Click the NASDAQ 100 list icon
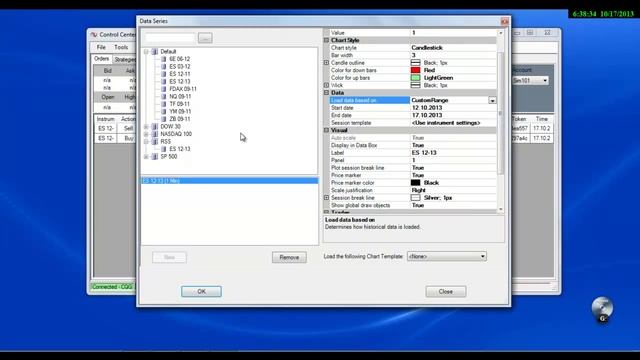Screen dimensions: 640x360 tap(154, 134)
